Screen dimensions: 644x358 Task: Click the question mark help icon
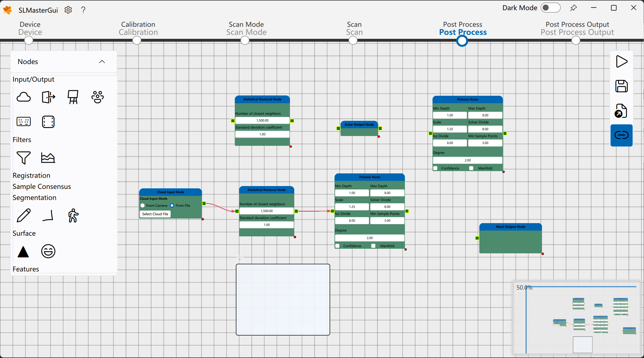(x=83, y=10)
